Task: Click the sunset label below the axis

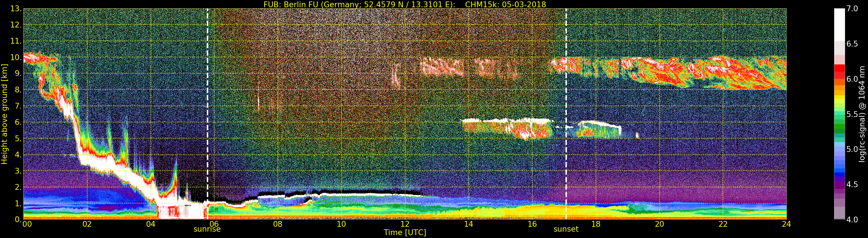Action: [566, 229]
